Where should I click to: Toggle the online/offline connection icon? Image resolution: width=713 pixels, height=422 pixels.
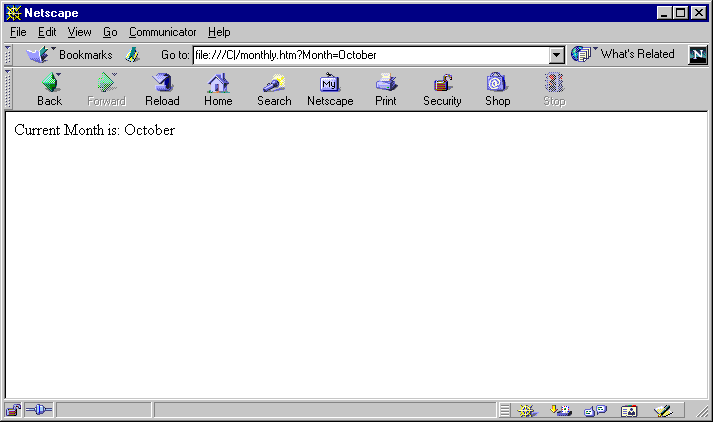(x=39, y=410)
